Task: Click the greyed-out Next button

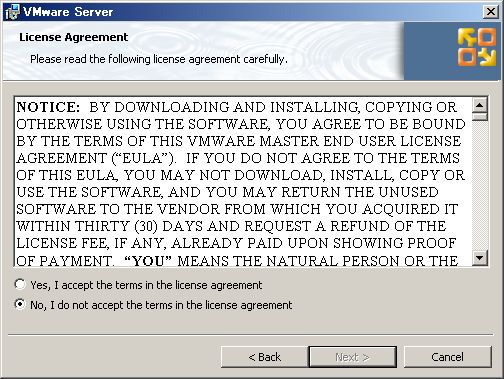Action: [x=352, y=357]
